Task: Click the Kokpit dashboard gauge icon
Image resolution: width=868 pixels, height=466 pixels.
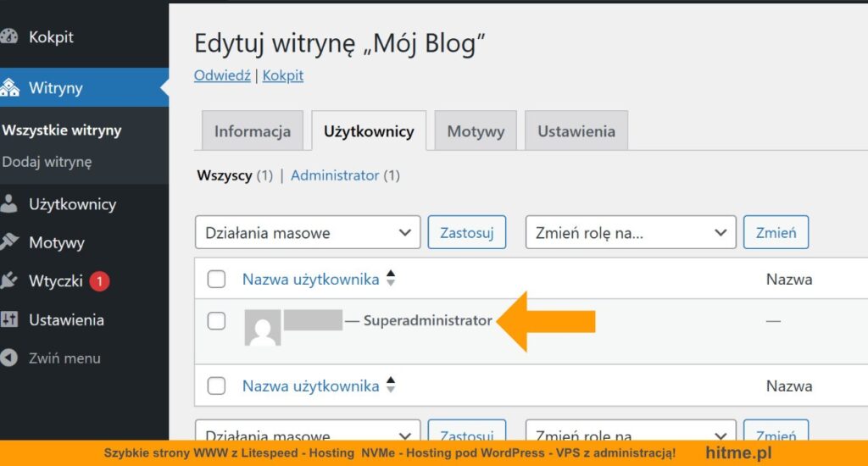Action: point(8,37)
